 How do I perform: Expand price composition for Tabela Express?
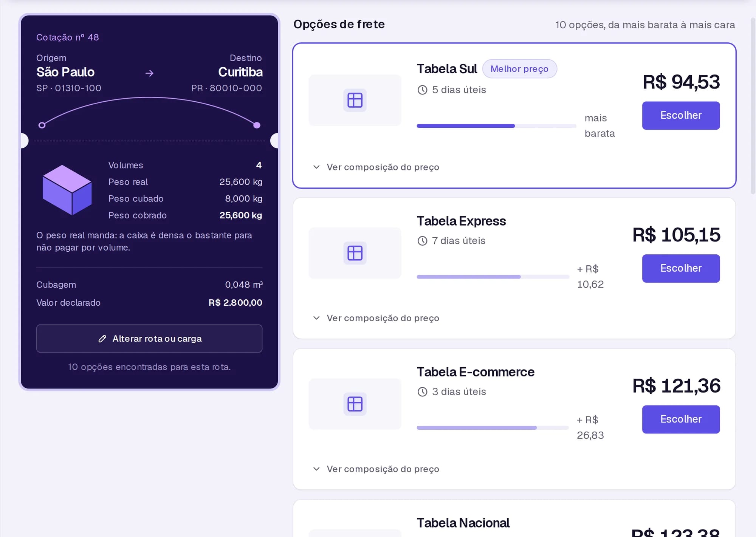coord(376,318)
